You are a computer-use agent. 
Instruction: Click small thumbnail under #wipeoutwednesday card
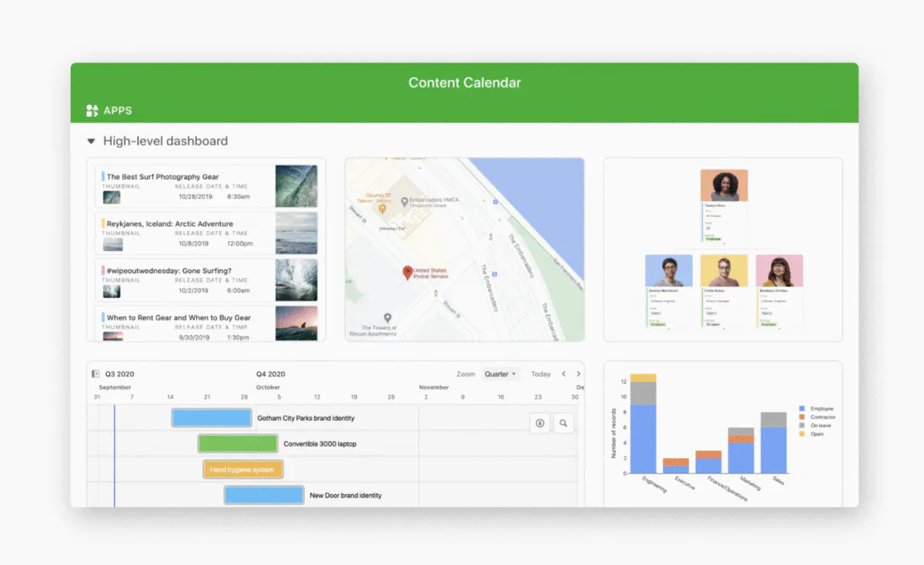pyautogui.click(x=112, y=292)
